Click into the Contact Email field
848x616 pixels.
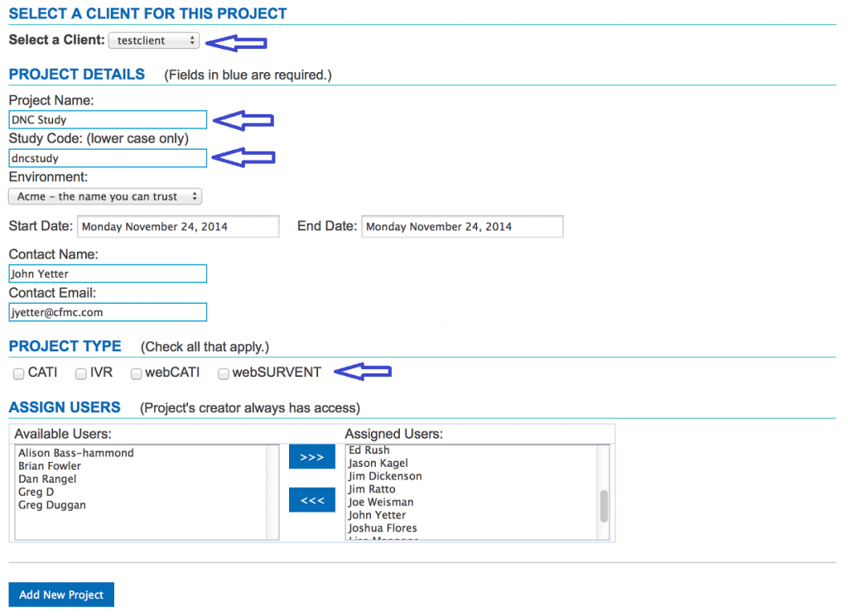pos(108,312)
